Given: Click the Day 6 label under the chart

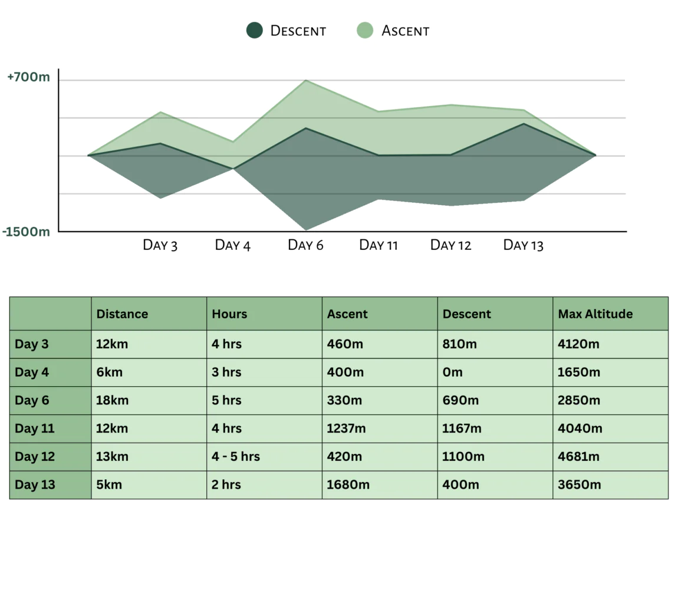Looking at the screenshot, I should 305,245.
